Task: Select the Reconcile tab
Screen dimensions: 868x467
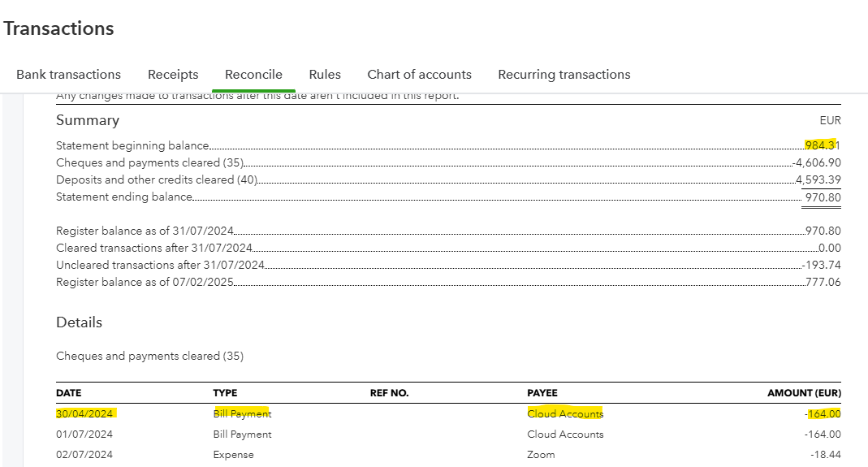Action: click(x=253, y=75)
